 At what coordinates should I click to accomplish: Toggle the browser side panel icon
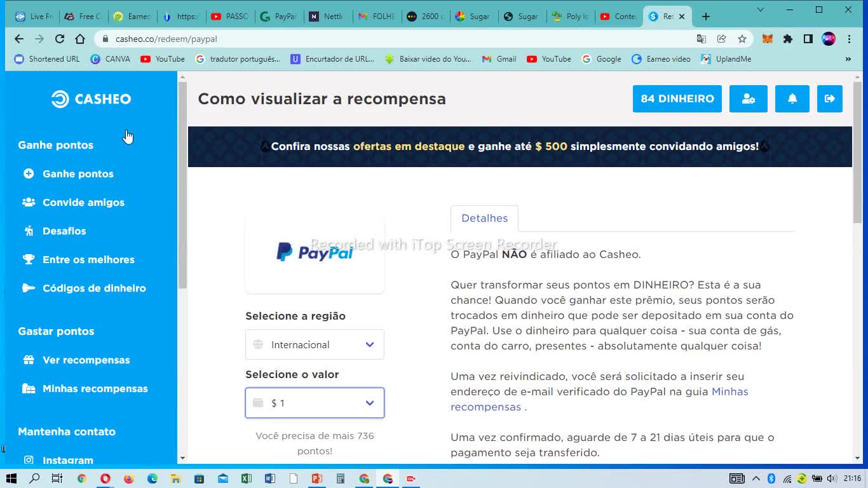[808, 39]
